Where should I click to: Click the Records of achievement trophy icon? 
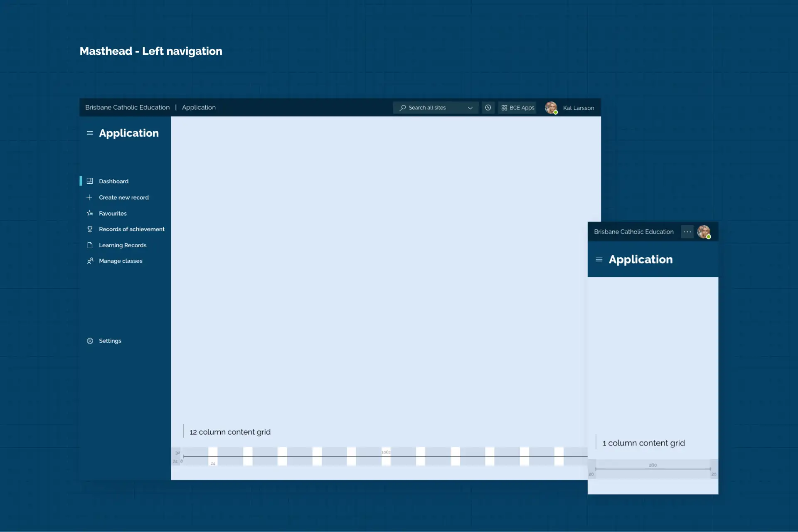coord(90,229)
